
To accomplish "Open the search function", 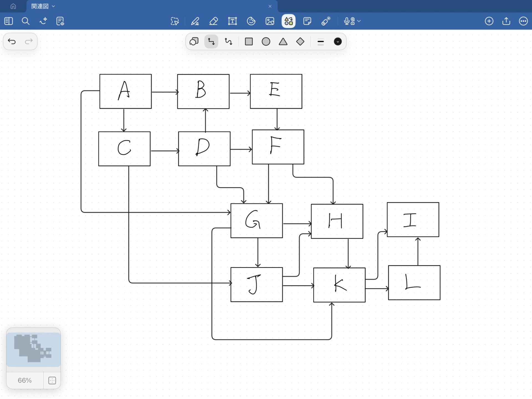I will 25,21.
